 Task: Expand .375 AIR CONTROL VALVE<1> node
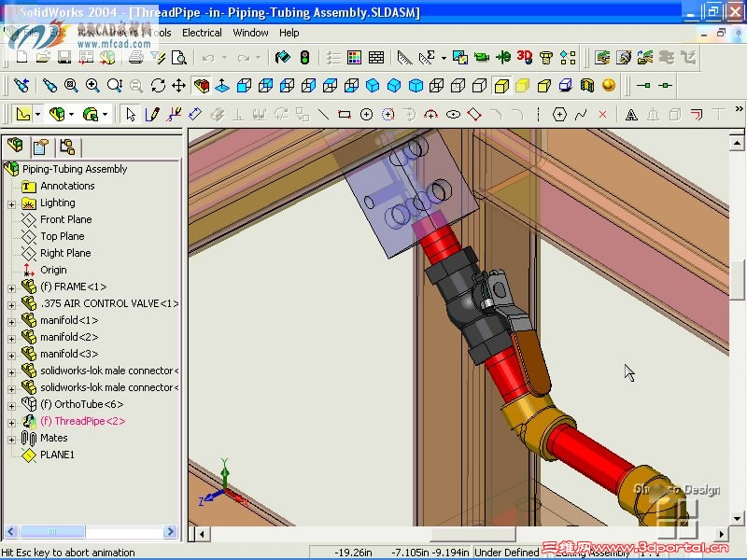[x=11, y=305]
